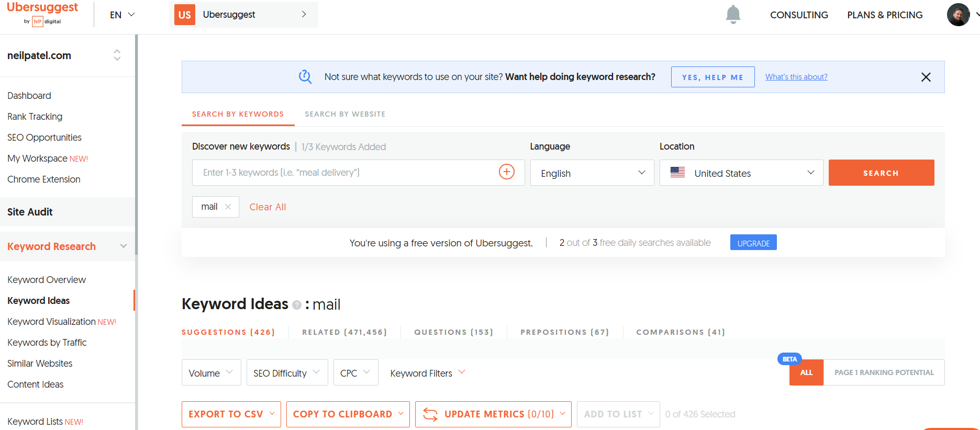Open Export to CSV options

tap(231, 414)
